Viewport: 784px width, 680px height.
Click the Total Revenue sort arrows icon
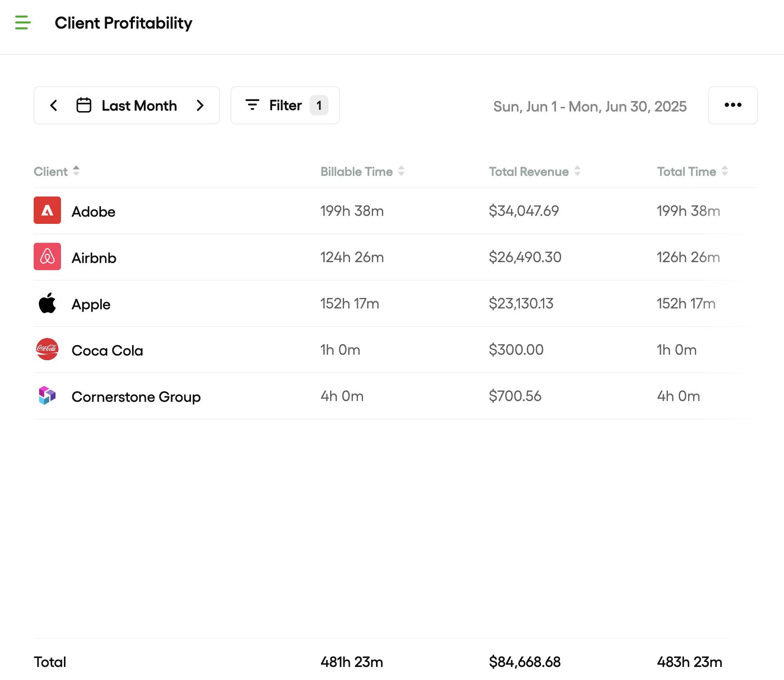click(x=577, y=171)
